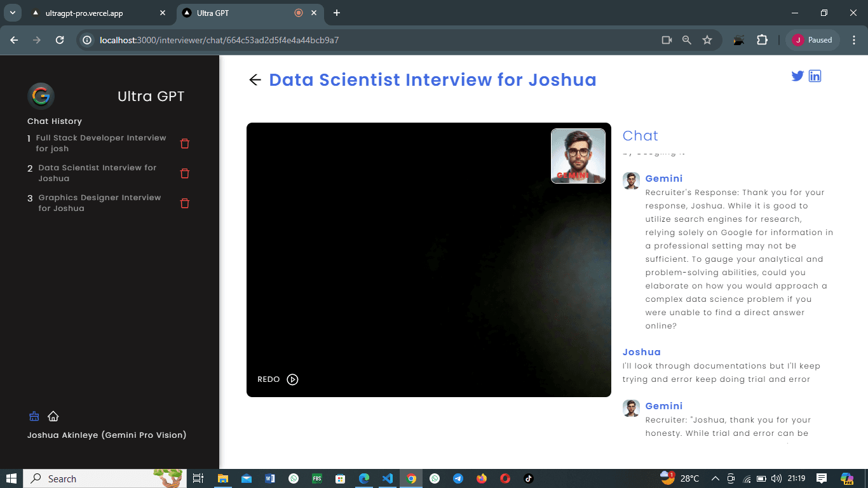Delete Data Scientist Interview chat entry

(185, 173)
